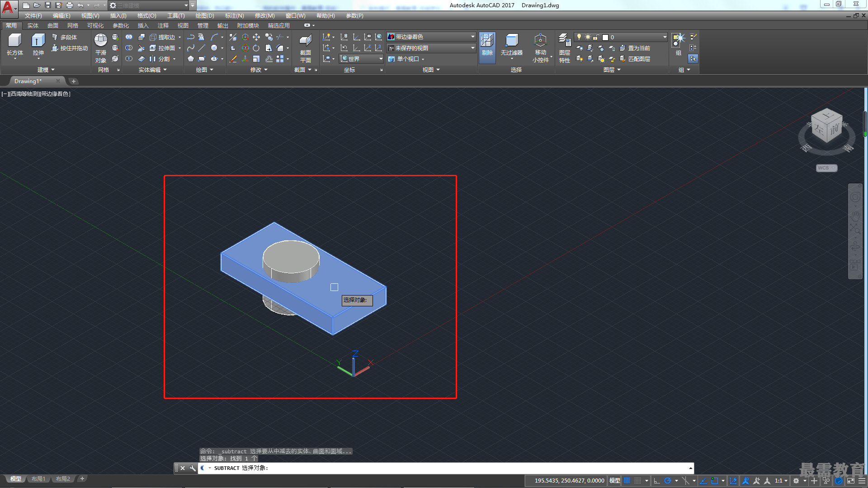Image resolution: width=868 pixels, height=488 pixels.
Task: Add a new drawing tab with plus
Action: pyautogui.click(x=73, y=81)
